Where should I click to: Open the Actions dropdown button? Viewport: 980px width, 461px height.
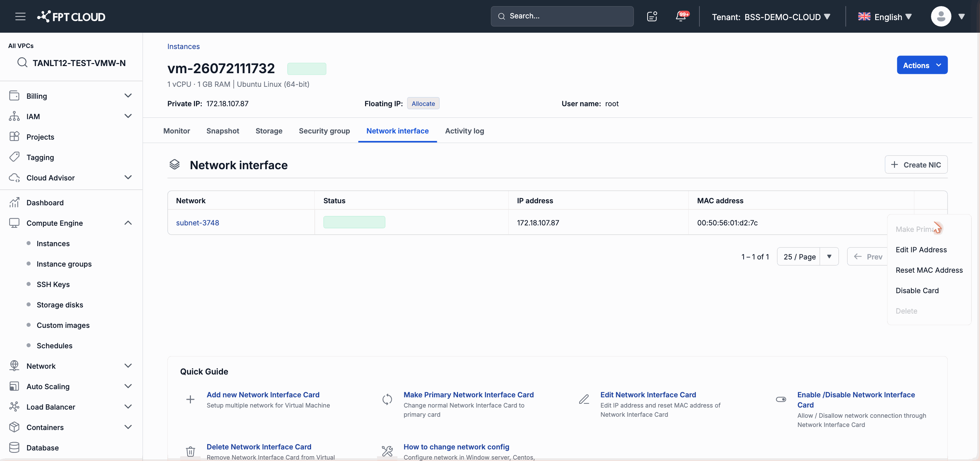pos(922,65)
